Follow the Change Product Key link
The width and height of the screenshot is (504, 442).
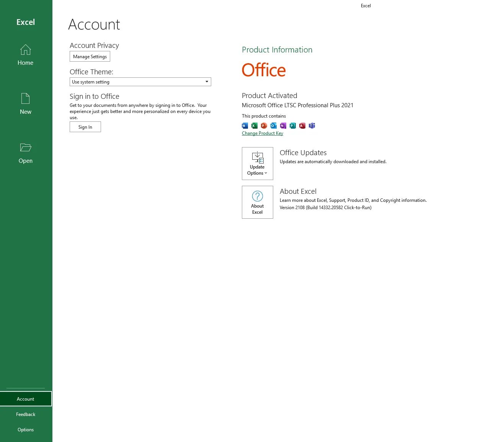click(x=263, y=133)
